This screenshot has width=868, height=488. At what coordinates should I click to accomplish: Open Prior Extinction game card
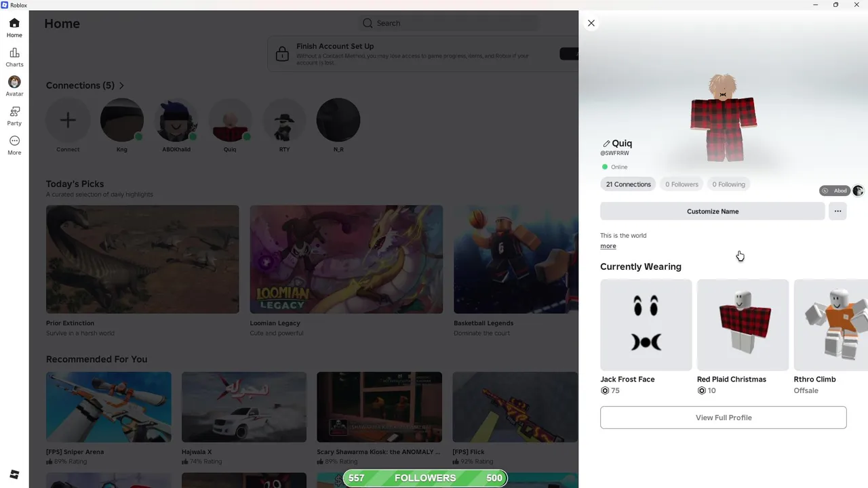click(142, 259)
